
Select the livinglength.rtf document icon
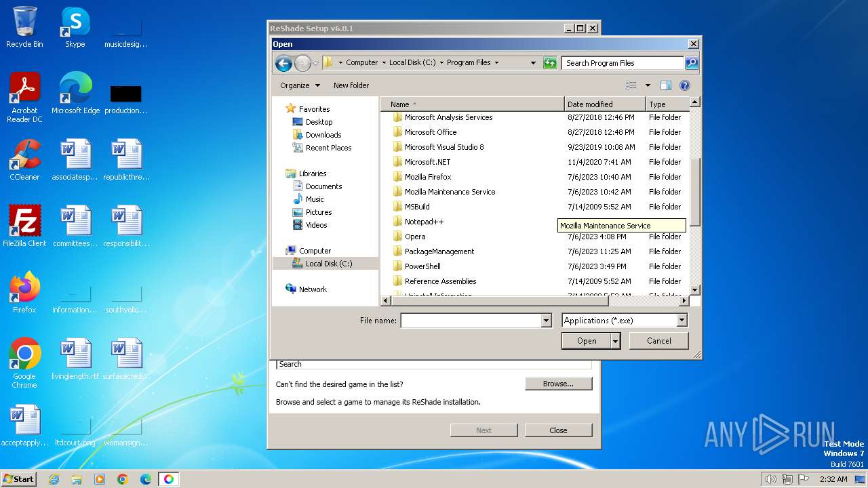75,360
